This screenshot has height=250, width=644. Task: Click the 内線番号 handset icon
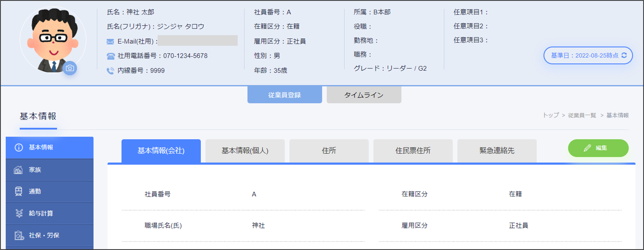110,71
